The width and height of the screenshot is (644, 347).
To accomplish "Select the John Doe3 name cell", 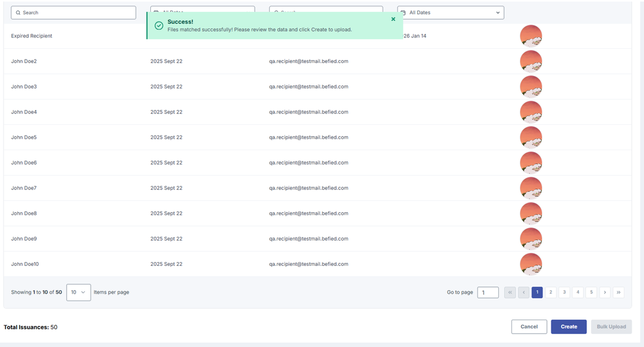I will coord(24,86).
